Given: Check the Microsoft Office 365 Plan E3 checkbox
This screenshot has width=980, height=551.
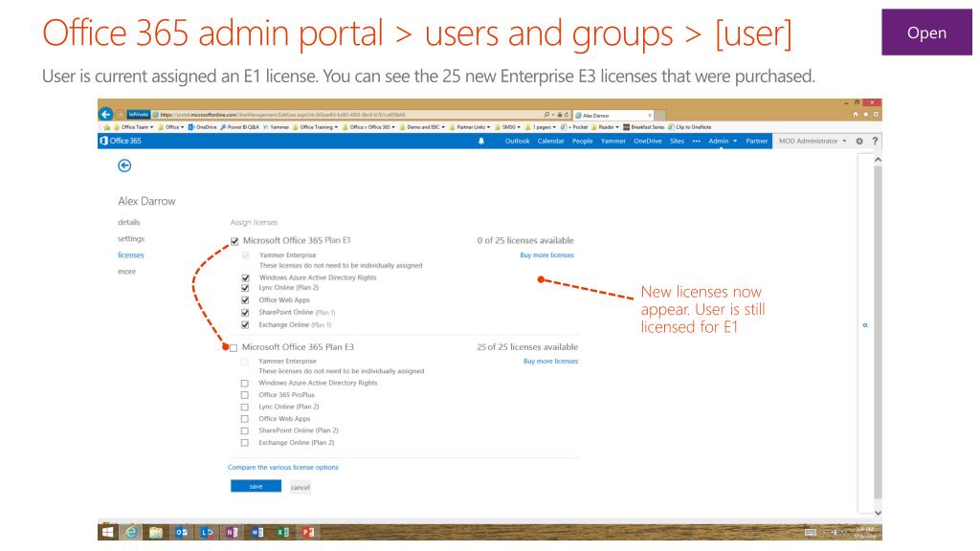Looking at the screenshot, I should (x=234, y=348).
